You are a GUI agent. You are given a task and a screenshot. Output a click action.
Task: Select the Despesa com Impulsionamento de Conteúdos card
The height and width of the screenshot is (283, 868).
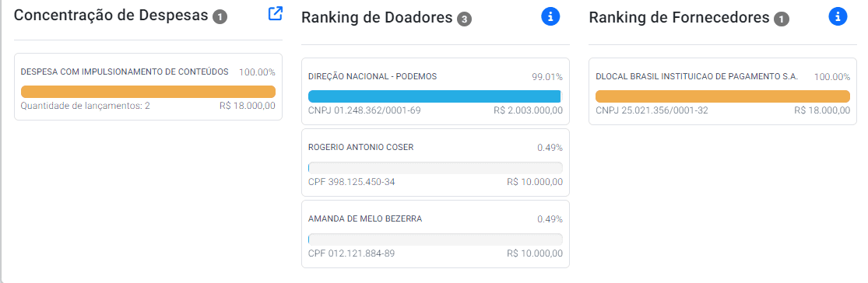tap(149, 87)
